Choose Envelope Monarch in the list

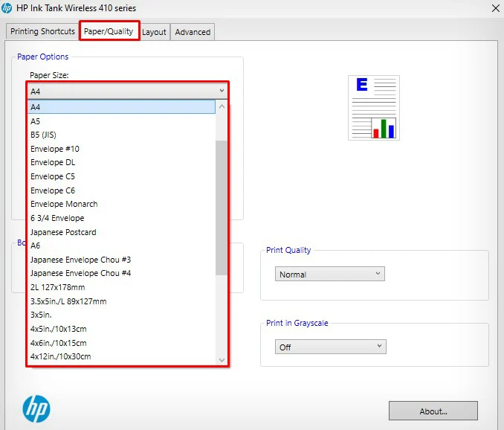click(x=121, y=204)
